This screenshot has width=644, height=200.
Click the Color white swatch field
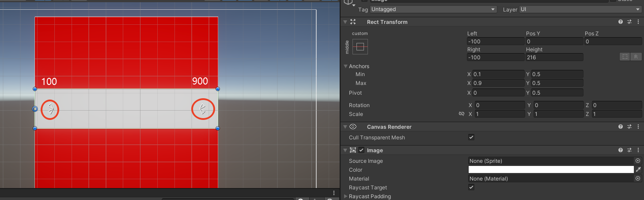(x=551, y=169)
